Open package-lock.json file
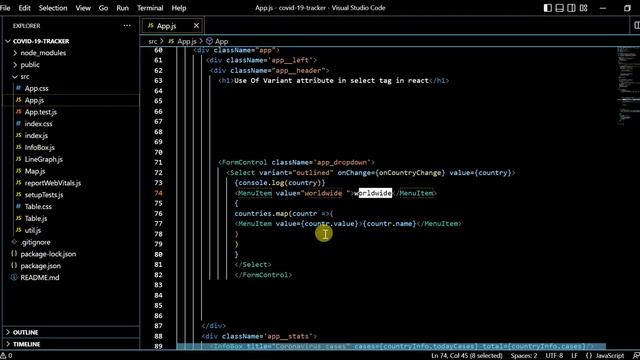The height and width of the screenshot is (360, 640). tap(48, 254)
